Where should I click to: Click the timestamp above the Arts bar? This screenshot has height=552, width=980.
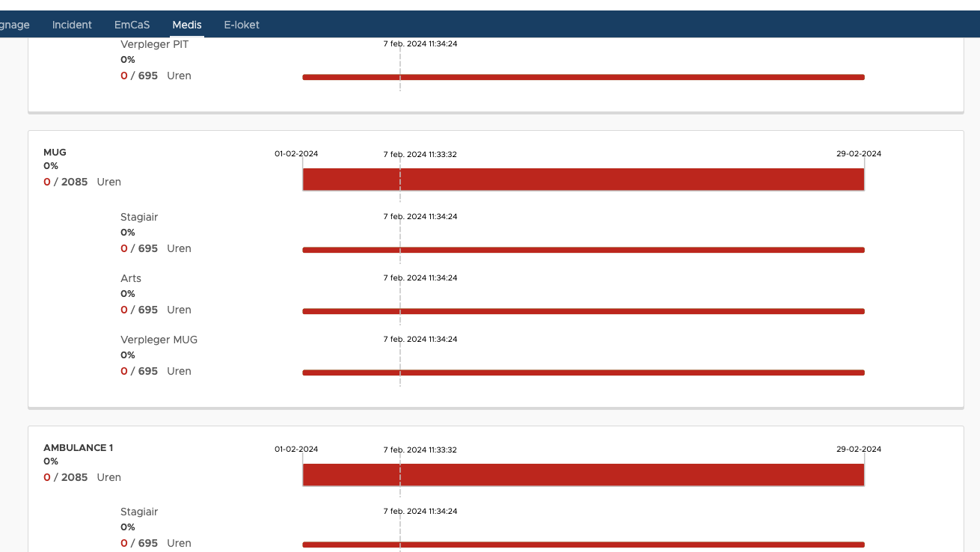420,278
